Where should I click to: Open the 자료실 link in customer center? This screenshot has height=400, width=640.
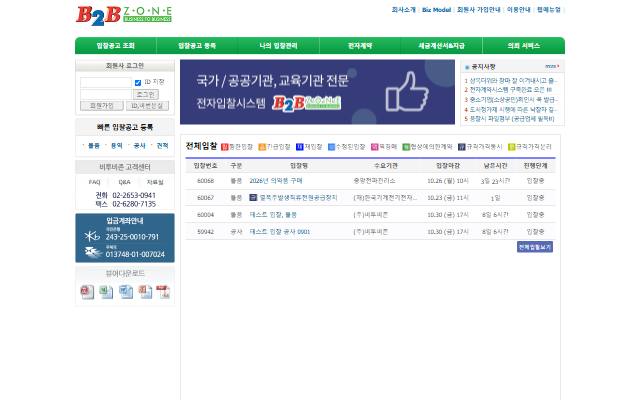pyautogui.click(x=155, y=182)
